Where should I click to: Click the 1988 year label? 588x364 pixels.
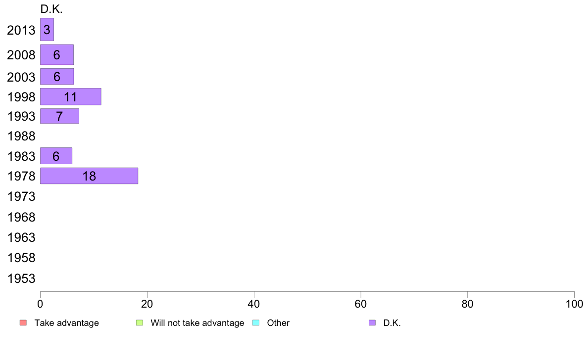pyautogui.click(x=21, y=136)
